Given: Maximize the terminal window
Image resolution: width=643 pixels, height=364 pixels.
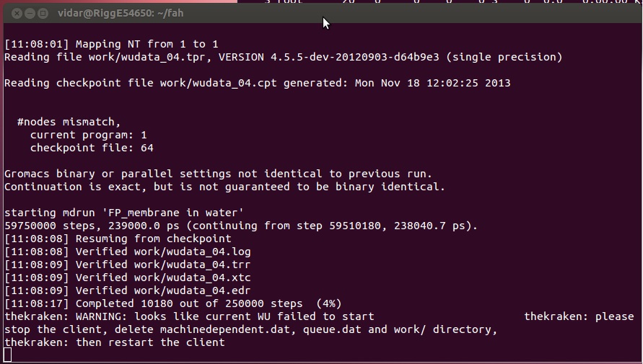Looking at the screenshot, I should pyautogui.click(x=43, y=14).
